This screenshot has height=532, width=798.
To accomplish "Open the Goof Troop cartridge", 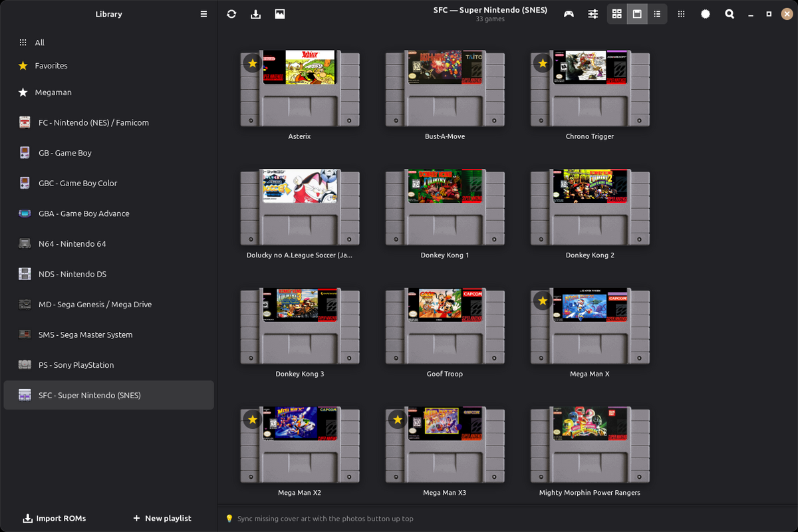I will click(x=445, y=326).
